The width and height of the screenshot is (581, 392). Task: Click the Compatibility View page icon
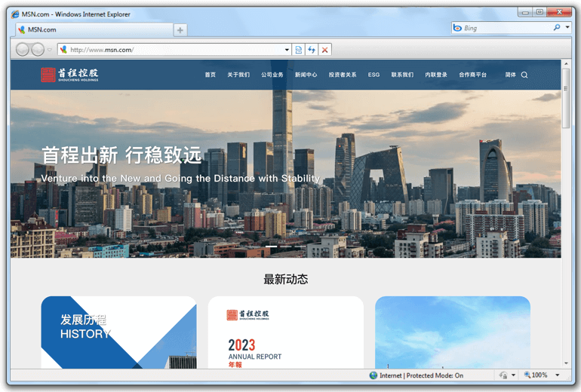click(299, 50)
